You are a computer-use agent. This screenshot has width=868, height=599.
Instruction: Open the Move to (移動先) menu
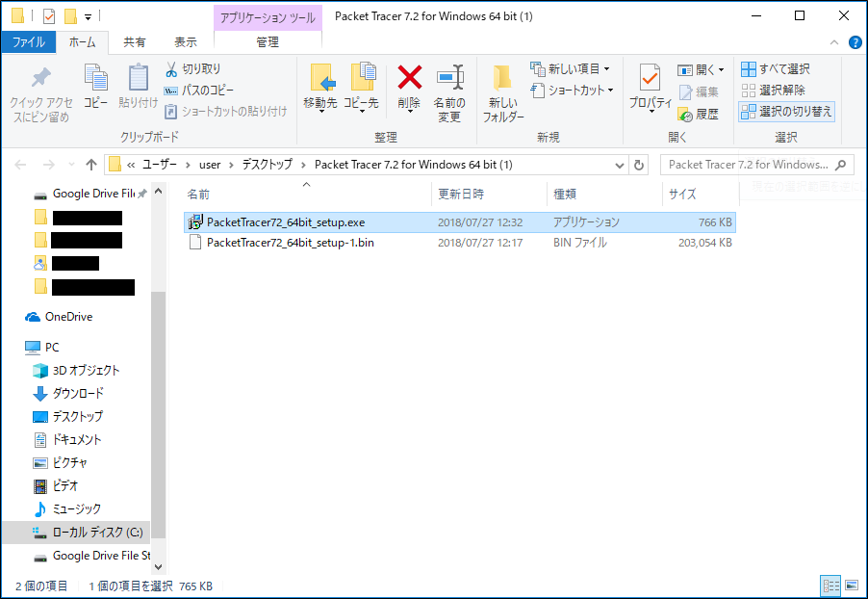point(320,89)
